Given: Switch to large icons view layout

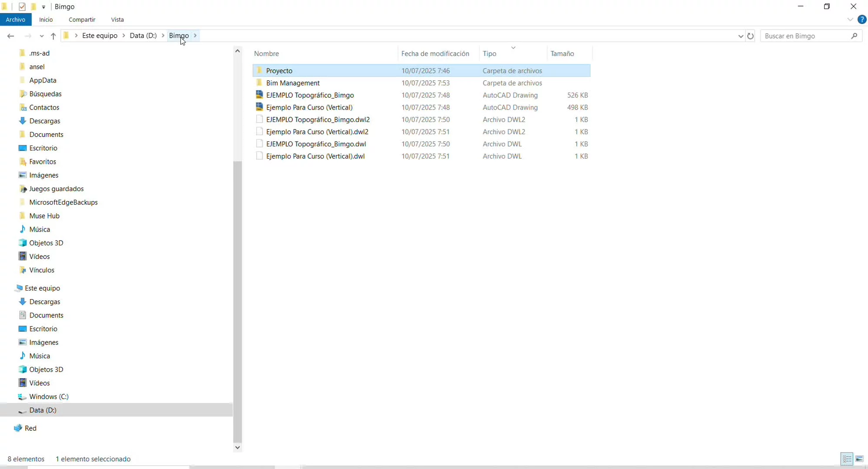Looking at the screenshot, I should point(859,459).
